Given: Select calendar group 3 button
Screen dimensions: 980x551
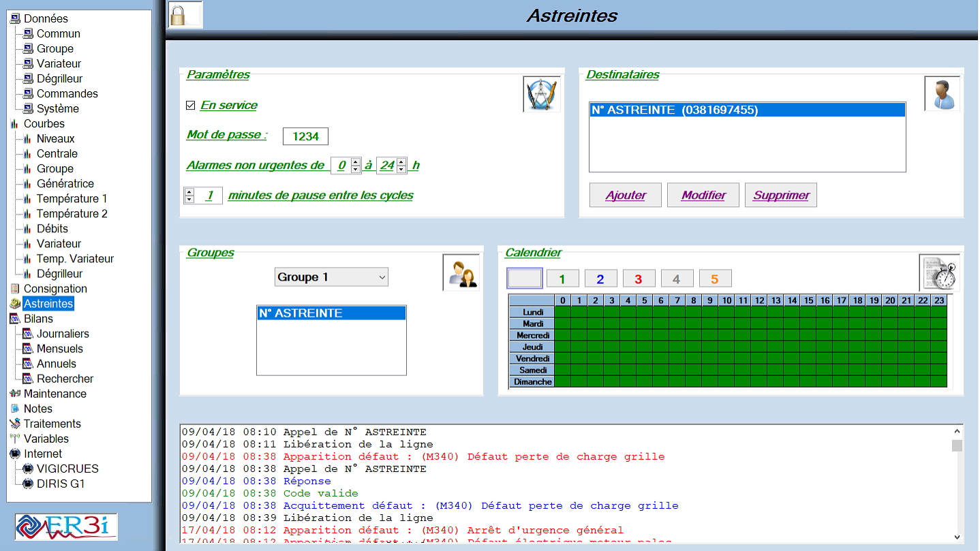Looking at the screenshot, I should point(639,278).
